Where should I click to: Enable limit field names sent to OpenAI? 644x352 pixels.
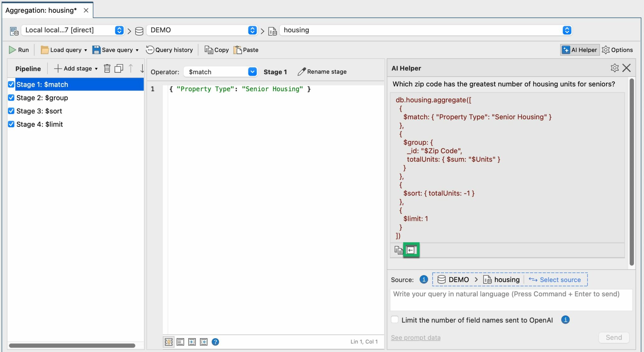pos(395,320)
